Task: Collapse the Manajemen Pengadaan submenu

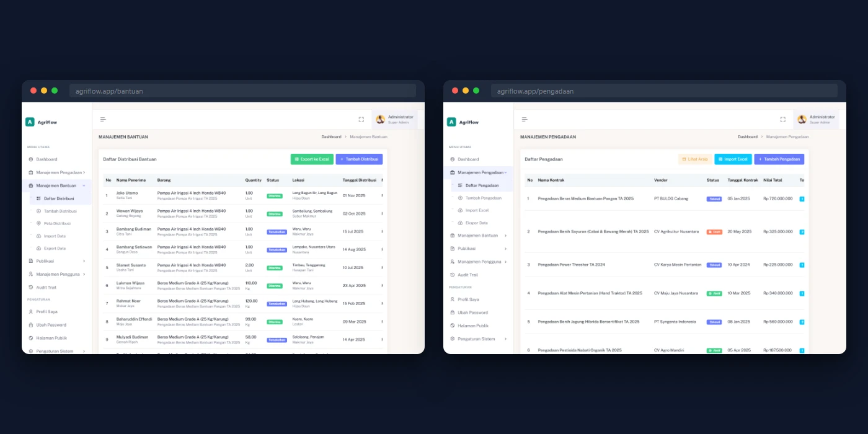Action: 480,172
